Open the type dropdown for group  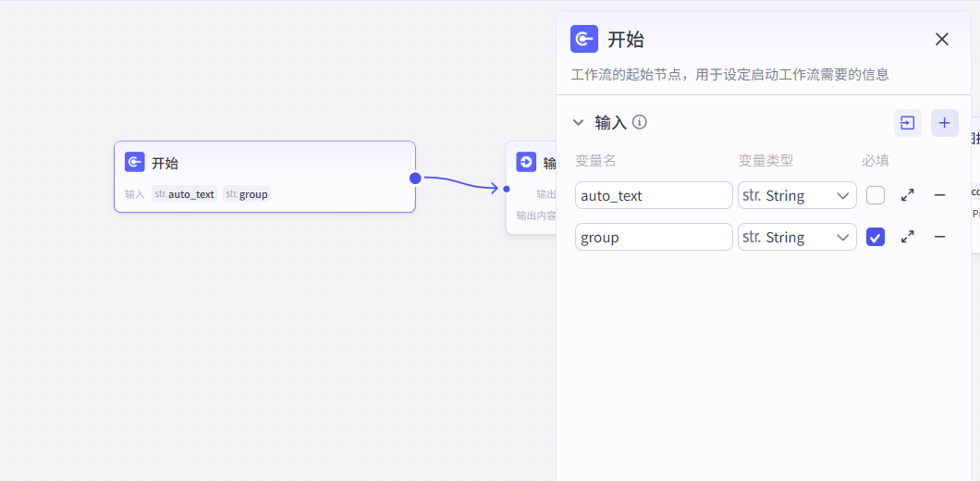coord(797,237)
